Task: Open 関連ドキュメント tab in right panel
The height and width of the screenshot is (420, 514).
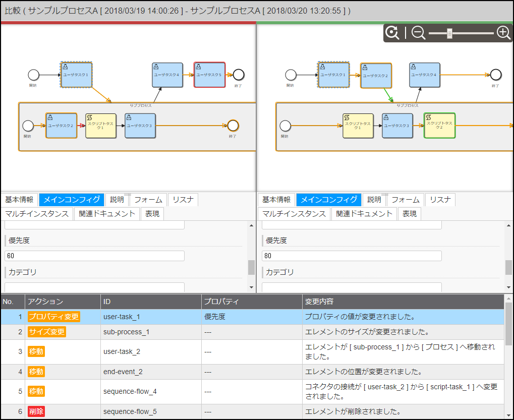Action: coord(364,214)
